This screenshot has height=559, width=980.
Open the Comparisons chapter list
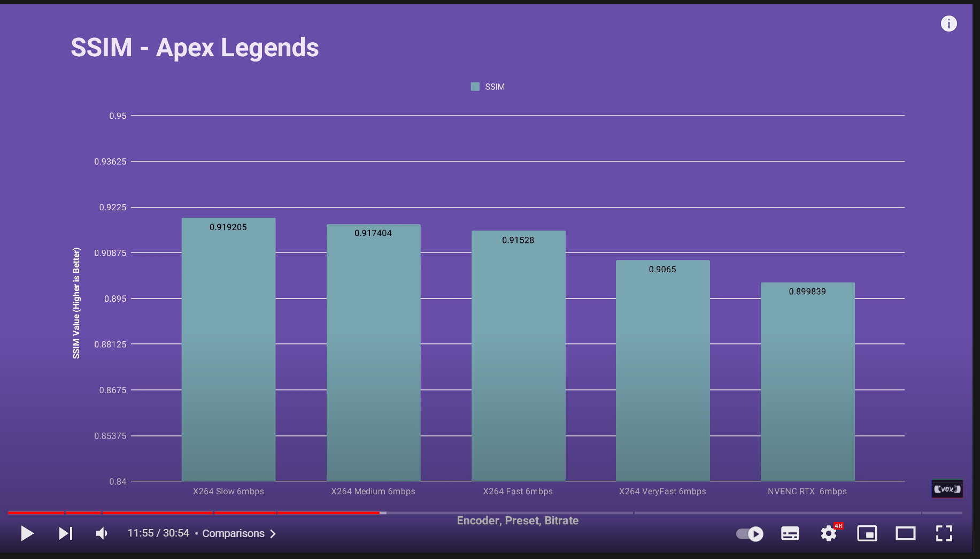pyautogui.click(x=239, y=533)
